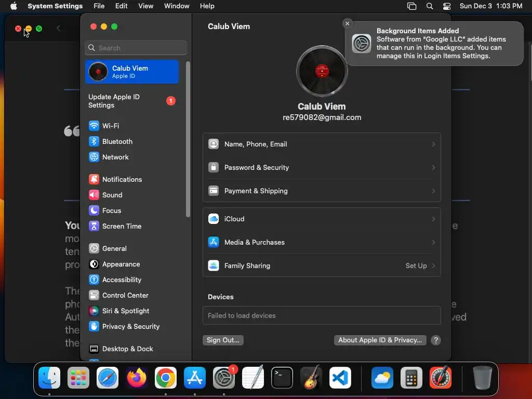Open Launchpad from the Dock
This screenshot has width=532, height=399.
78,378
